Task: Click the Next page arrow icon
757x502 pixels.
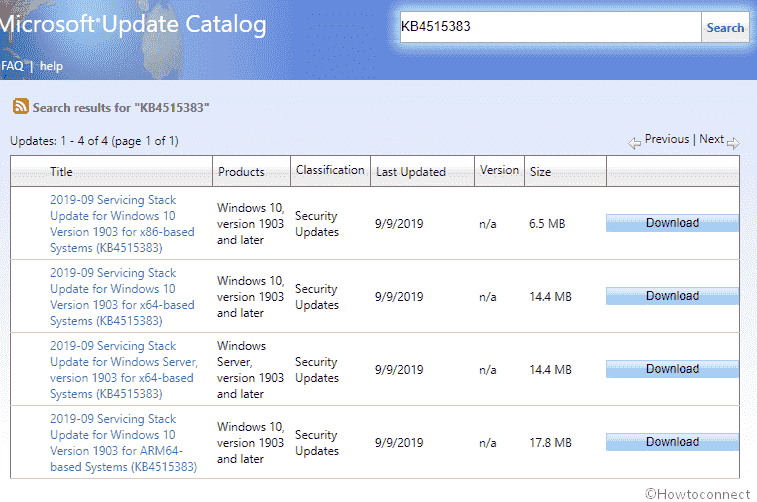Action: click(x=733, y=143)
